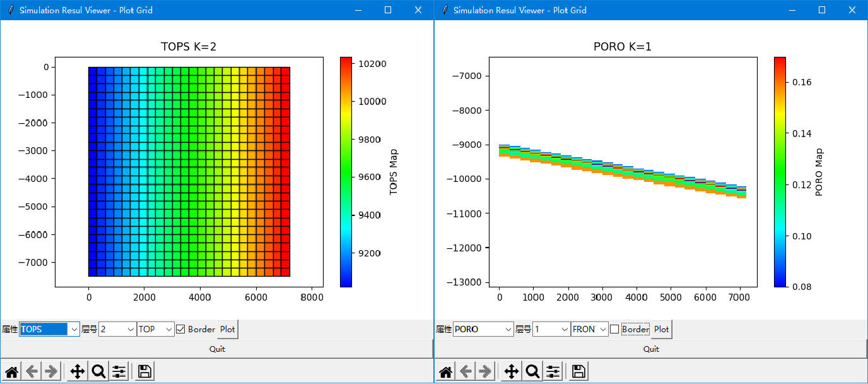Click the PORO cross-section band
The height and width of the screenshot is (384, 868).
[623, 172]
